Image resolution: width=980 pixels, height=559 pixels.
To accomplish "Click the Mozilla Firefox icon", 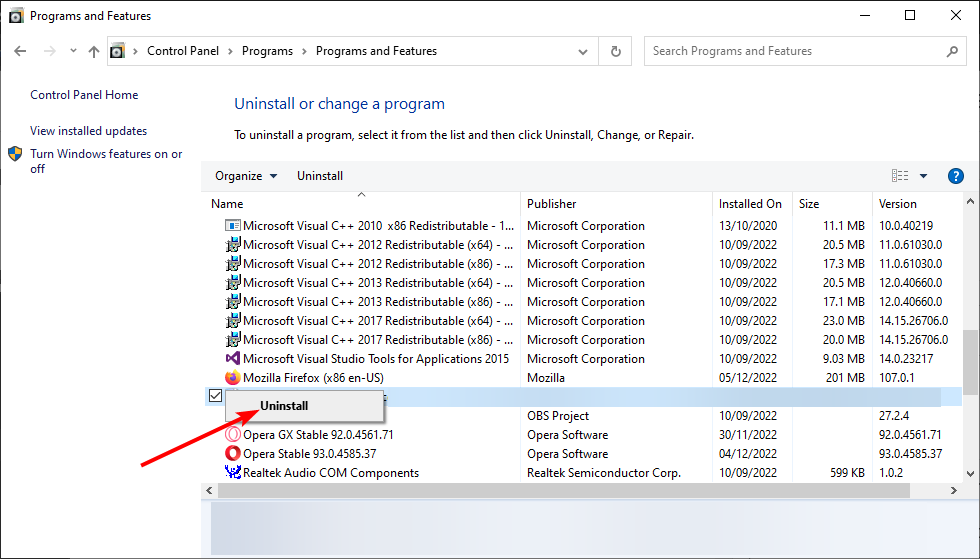I will click(x=232, y=378).
